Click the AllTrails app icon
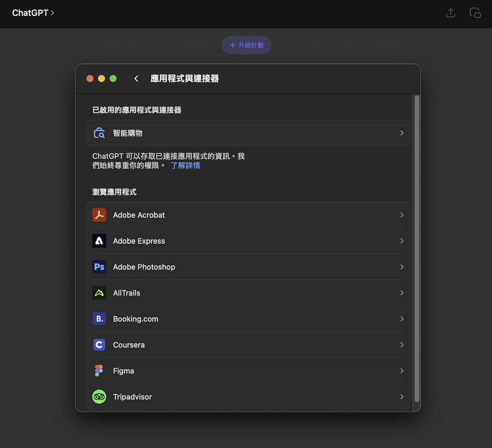Image resolution: width=492 pixels, height=448 pixels. 99,293
